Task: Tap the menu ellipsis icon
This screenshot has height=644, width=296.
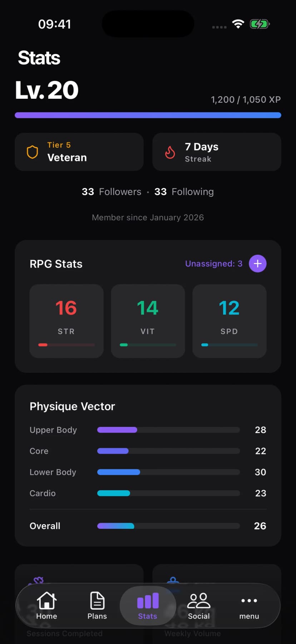Action: [x=249, y=601]
